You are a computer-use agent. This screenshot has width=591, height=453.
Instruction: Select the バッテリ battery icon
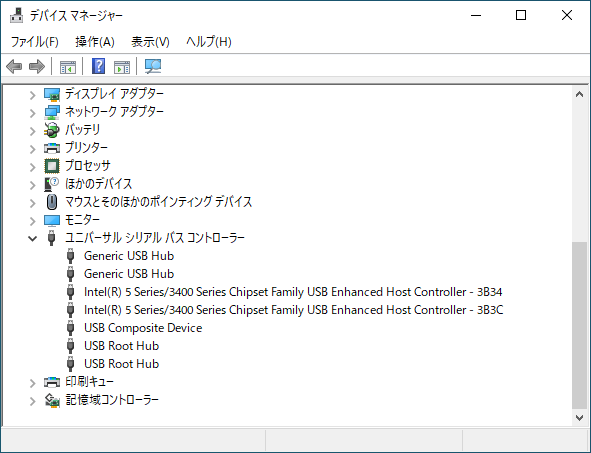(x=52, y=130)
